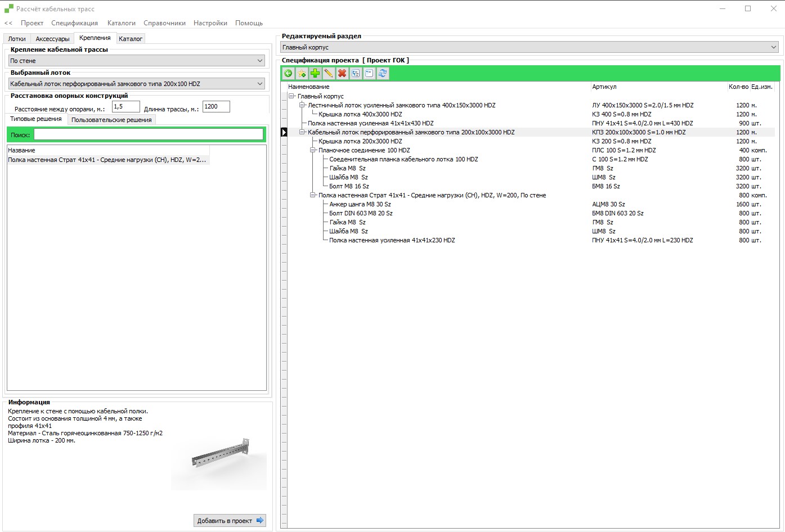Click article АЦМ8 30 Sz

tap(608, 204)
